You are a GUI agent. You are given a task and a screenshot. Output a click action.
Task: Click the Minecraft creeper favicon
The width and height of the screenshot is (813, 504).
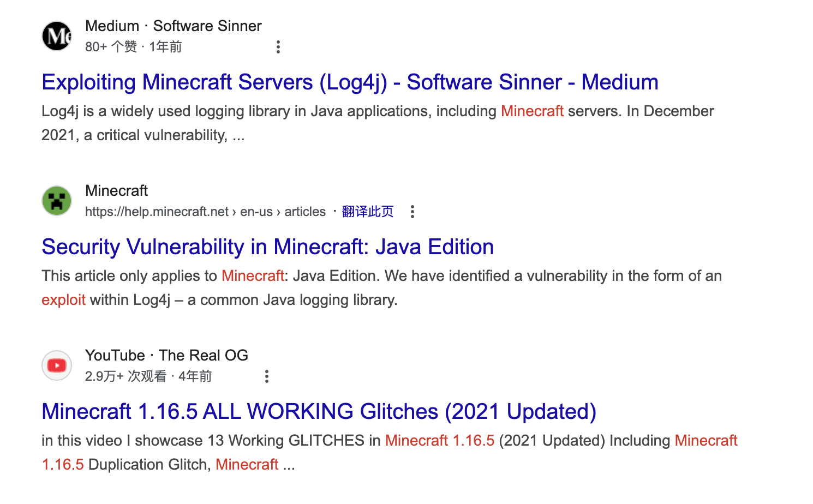[x=57, y=201]
